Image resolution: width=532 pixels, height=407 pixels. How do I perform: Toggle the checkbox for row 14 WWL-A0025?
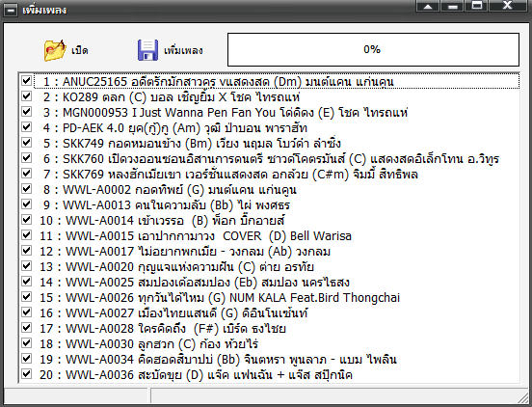pos(26,282)
